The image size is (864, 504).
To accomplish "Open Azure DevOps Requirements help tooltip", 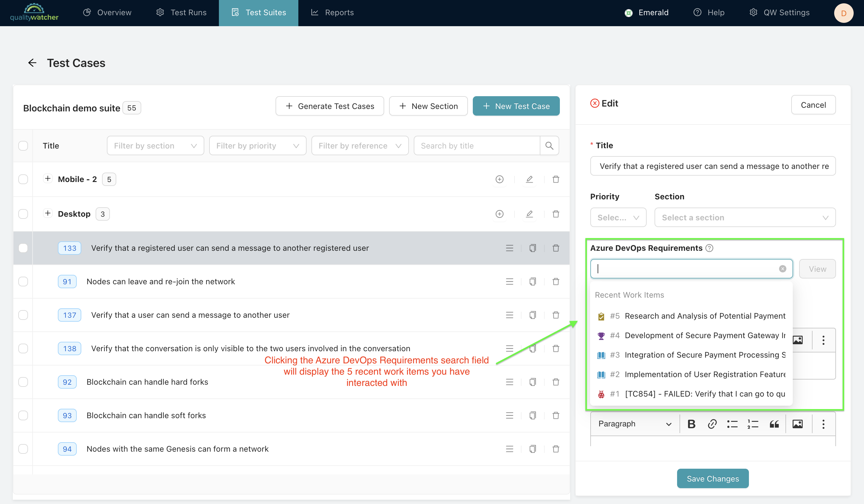I will (x=709, y=248).
